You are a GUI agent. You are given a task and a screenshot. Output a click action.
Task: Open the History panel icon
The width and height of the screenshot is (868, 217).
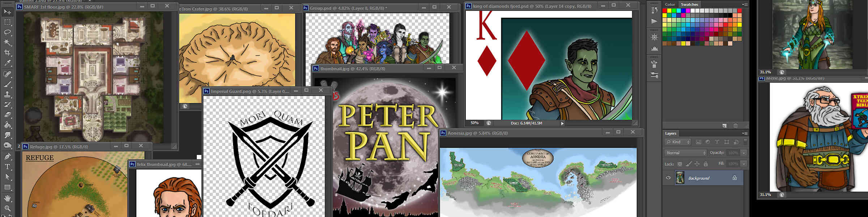[x=654, y=10]
